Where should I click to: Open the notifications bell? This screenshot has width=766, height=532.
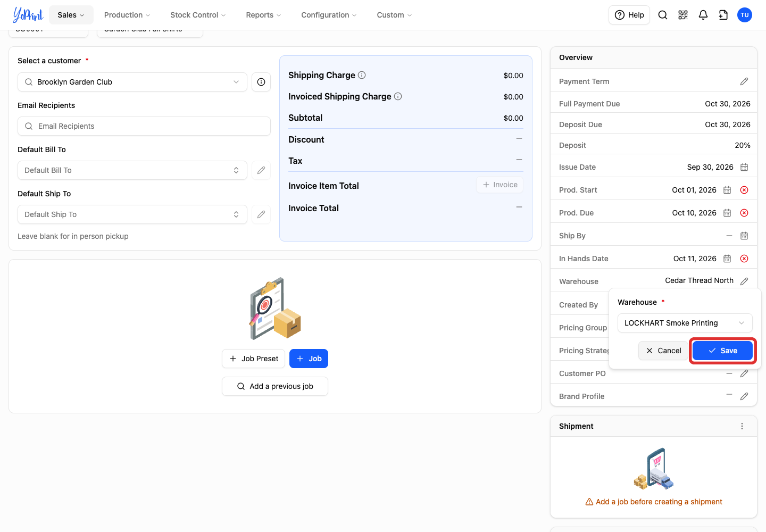703,15
